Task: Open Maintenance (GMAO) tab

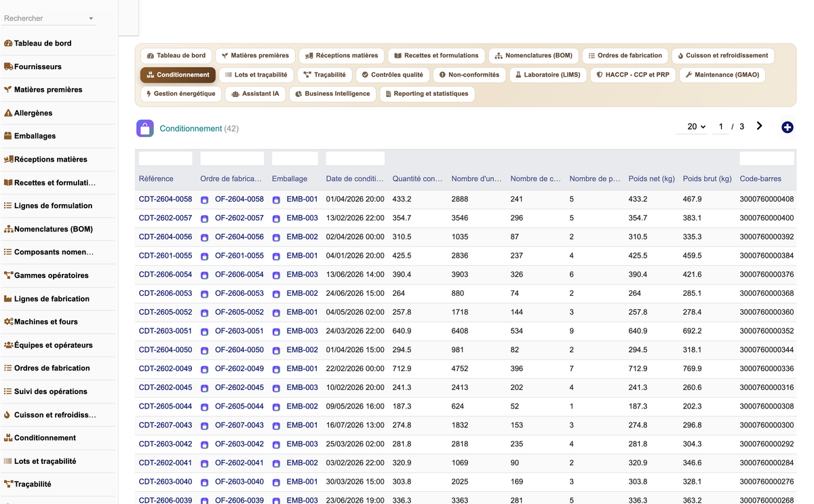Action: (722, 75)
